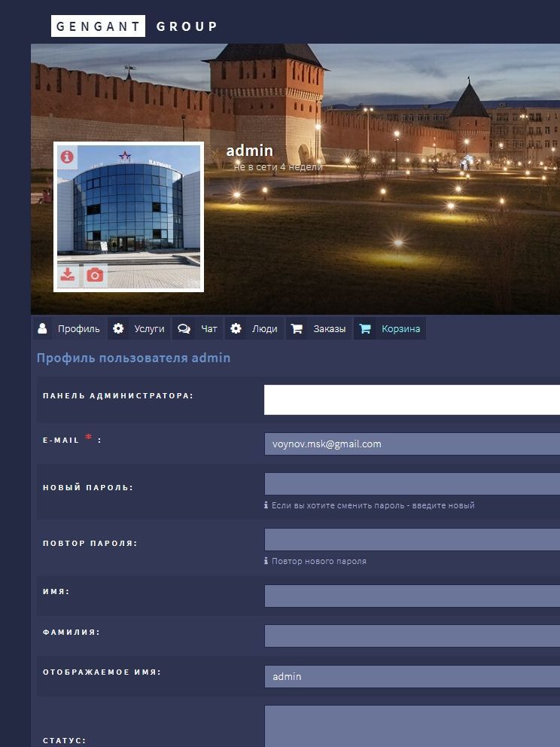Screen dimensions: 560x747
Task: Open the Услуги tab
Action: click(x=138, y=329)
